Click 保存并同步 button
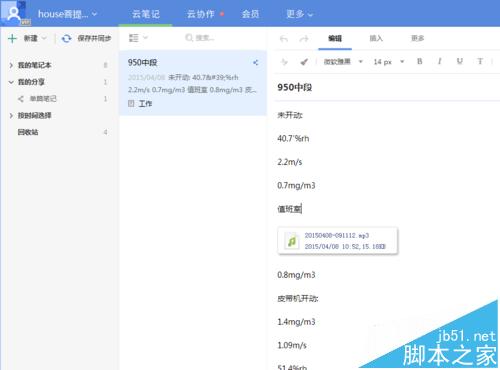The height and width of the screenshot is (370, 500). (94, 38)
